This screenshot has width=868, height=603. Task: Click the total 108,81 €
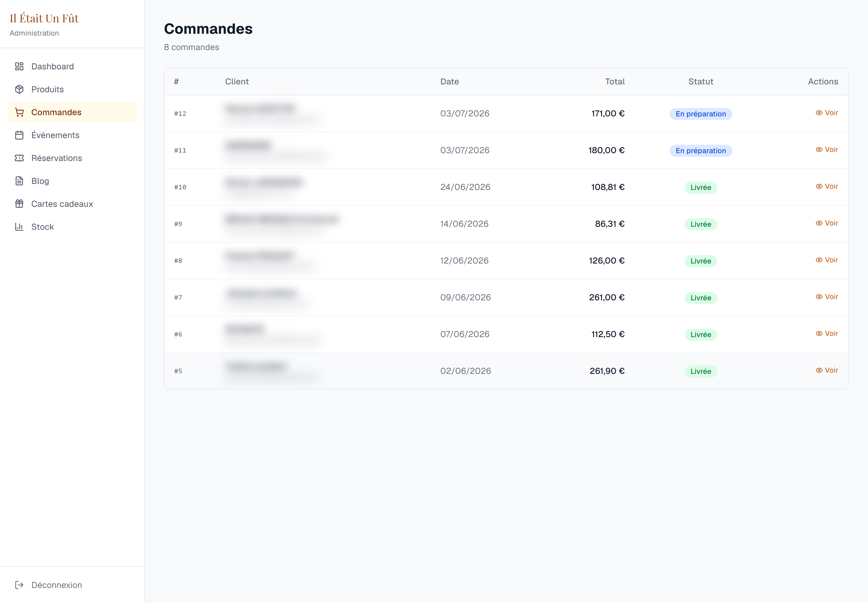coord(608,187)
